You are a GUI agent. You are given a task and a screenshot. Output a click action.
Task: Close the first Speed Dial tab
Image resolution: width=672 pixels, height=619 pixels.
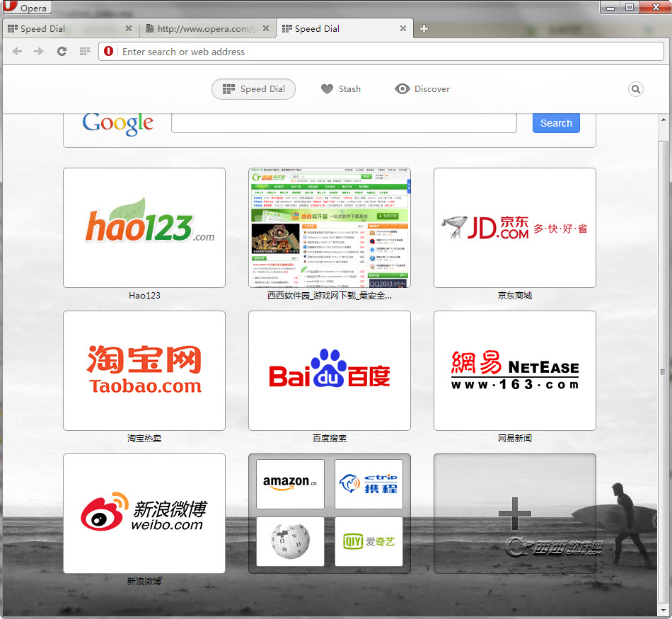(129, 28)
